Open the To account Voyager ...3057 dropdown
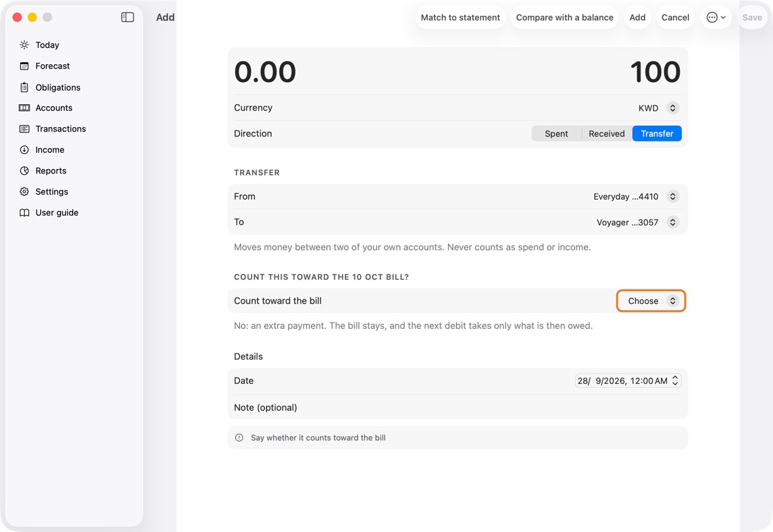This screenshot has height=532, width=773. coord(637,222)
